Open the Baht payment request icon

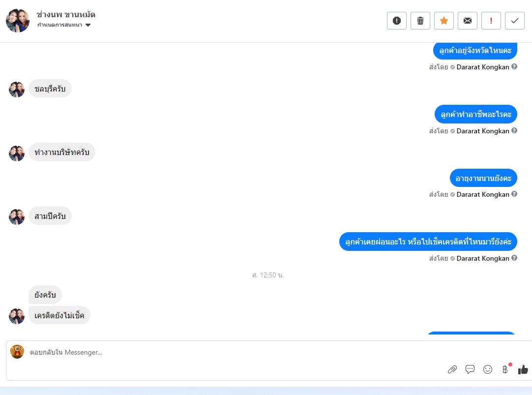pyautogui.click(x=505, y=369)
